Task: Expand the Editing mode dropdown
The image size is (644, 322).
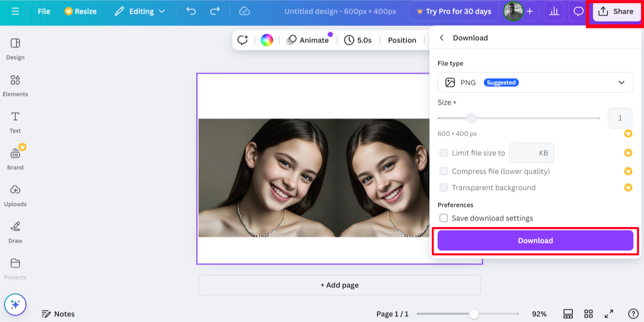Action: tap(140, 11)
